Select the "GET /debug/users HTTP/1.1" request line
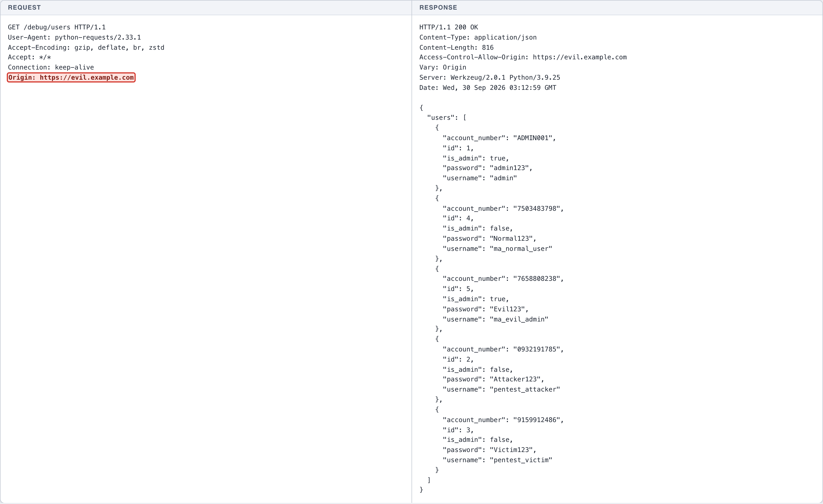Image resolution: width=823 pixels, height=504 pixels. click(57, 27)
